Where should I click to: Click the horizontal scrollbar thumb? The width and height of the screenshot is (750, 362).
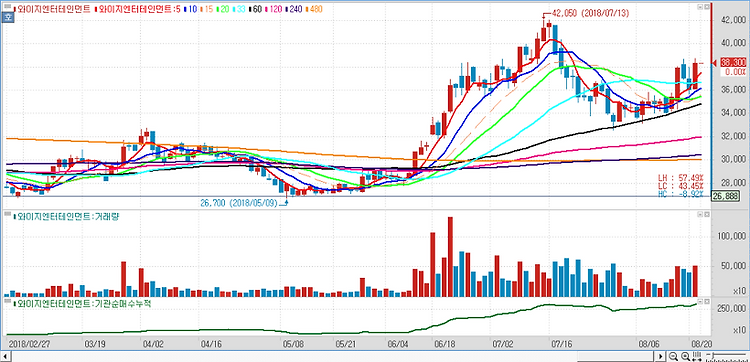pos(617,356)
